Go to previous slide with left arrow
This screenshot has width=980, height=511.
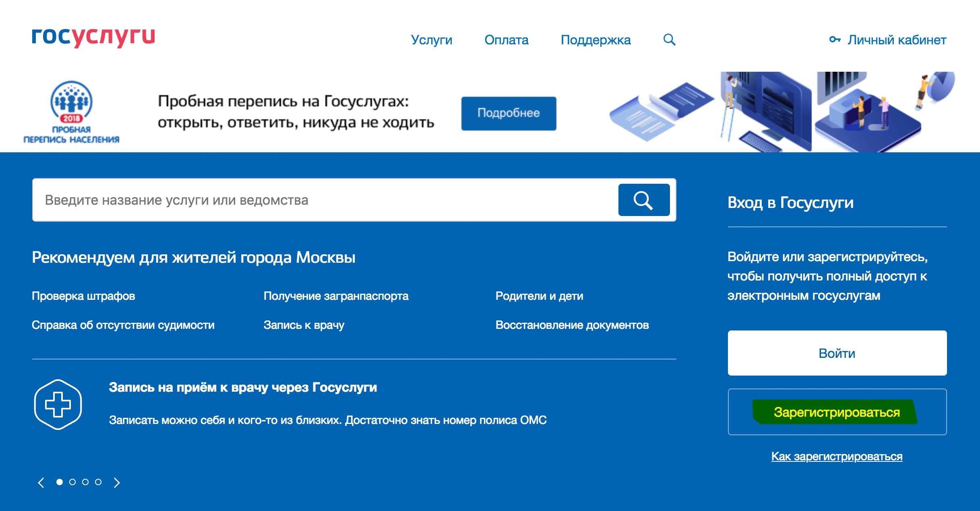41,482
